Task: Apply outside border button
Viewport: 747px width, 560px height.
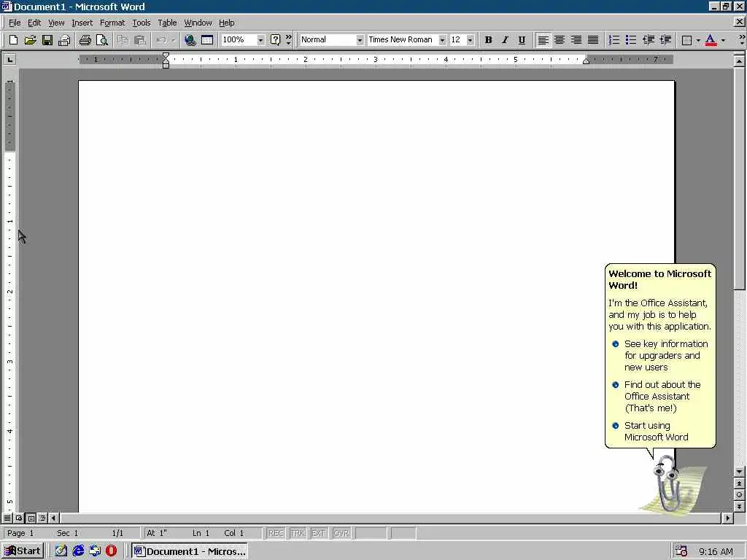Action: click(686, 40)
